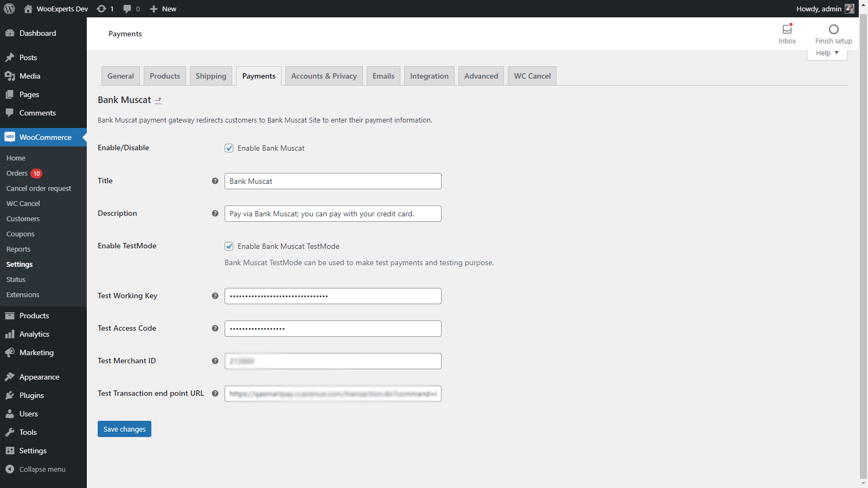Open Pages in the sidebar
The height and width of the screenshot is (488, 868).
tap(43, 94)
